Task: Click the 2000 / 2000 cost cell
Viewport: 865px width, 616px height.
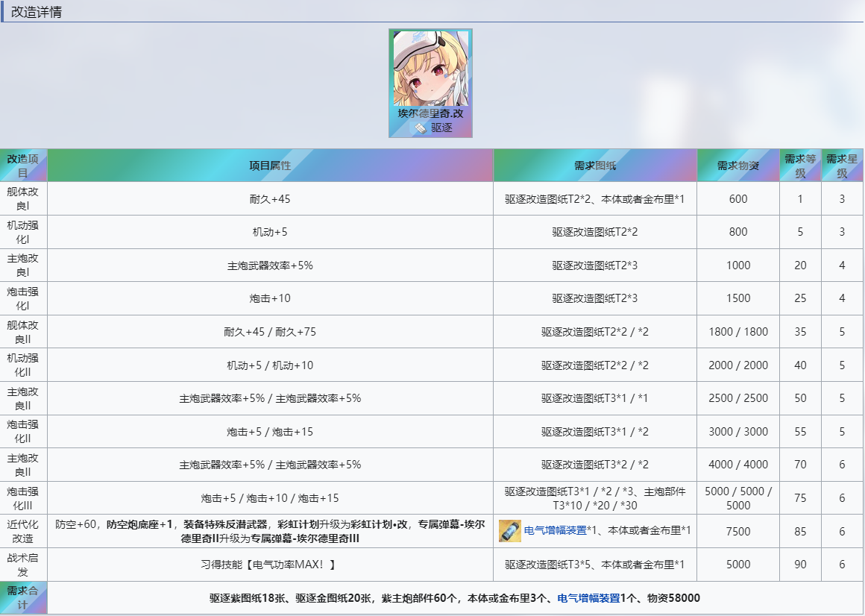Action: (x=738, y=365)
